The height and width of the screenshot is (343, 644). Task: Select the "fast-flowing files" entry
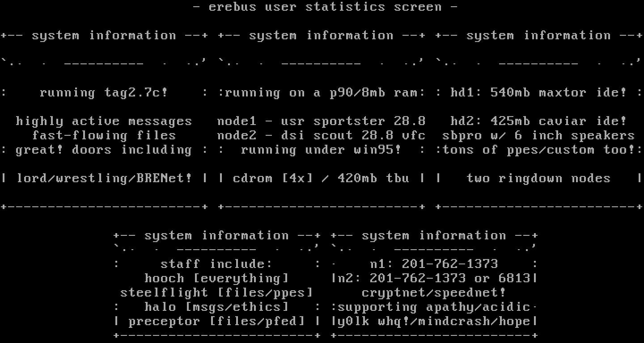click(x=104, y=135)
